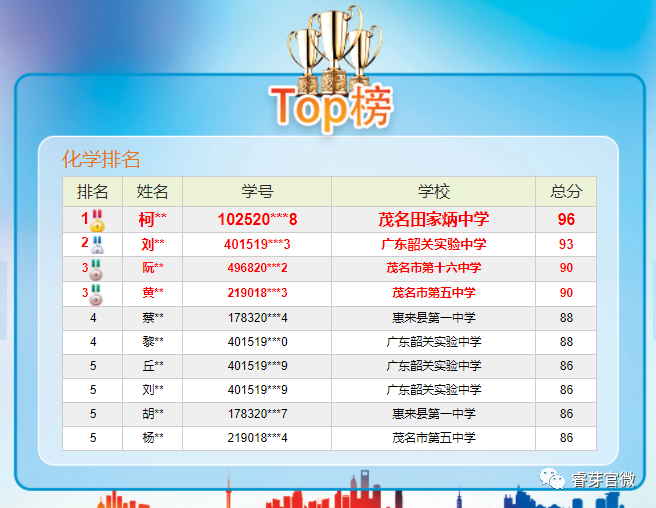656x508 pixels.
Task: Select student ID 401519***3
Action: (257, 244)
